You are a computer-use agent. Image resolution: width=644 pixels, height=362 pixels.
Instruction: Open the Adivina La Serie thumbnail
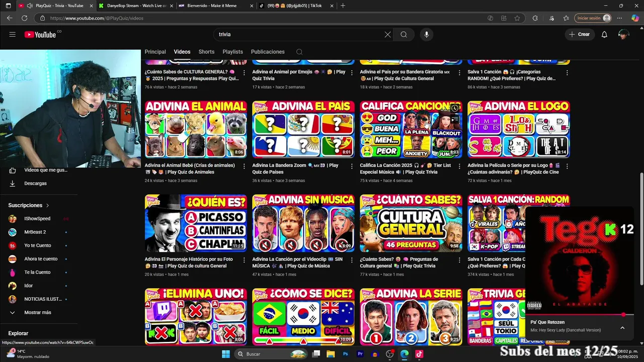(411, 316)
